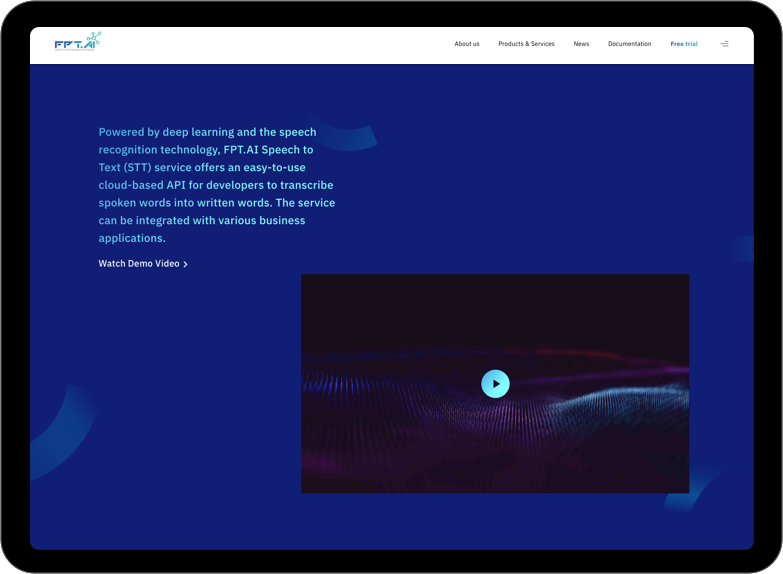The width and height of the screenshot is (783, 574).
Task: Go to the News page
Action: 581,44
